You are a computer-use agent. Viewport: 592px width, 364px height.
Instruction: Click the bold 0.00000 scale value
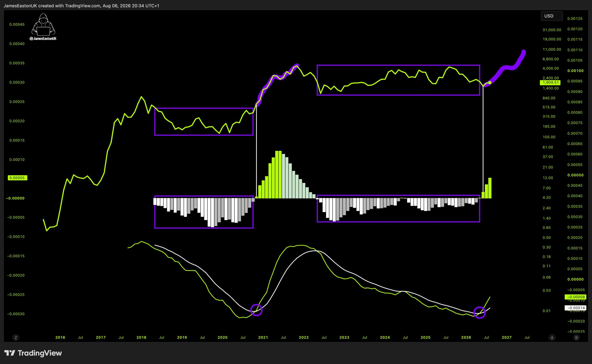[x=575, y=279]
